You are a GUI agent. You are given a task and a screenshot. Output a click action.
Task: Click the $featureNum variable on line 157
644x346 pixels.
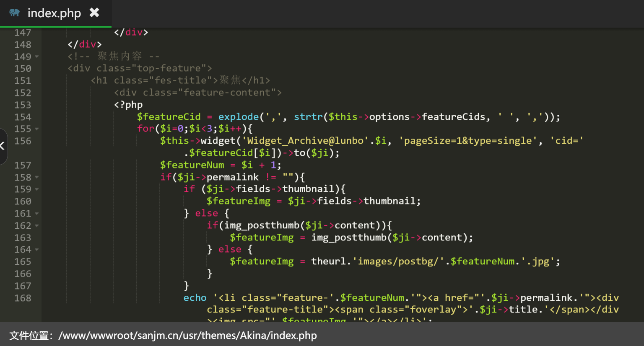pos(192,165)
